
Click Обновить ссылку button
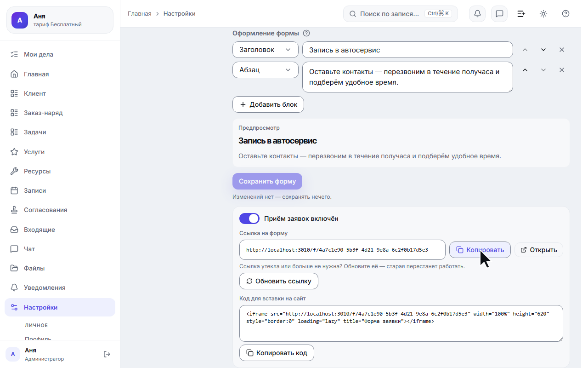[279, 281]
